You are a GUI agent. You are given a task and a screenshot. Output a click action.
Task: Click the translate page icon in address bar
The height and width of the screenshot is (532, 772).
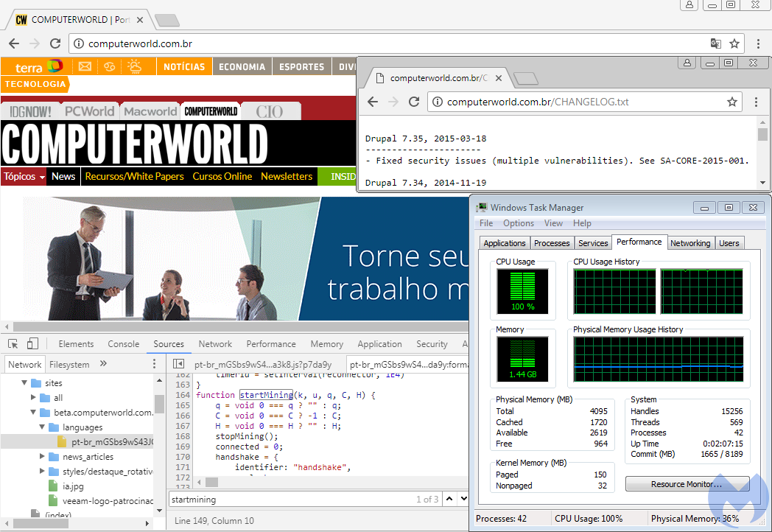[x=715, y=43]
